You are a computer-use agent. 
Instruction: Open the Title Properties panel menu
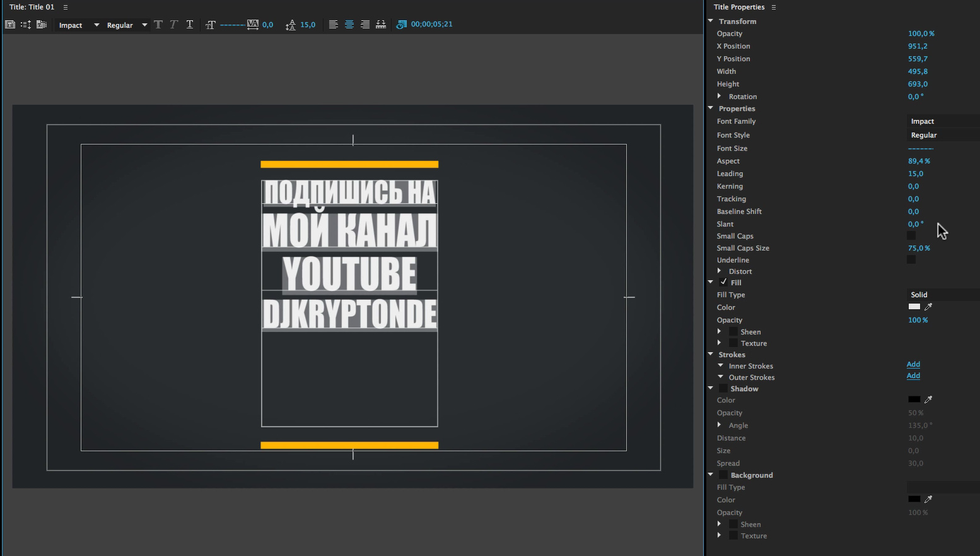tap(774, 8)
